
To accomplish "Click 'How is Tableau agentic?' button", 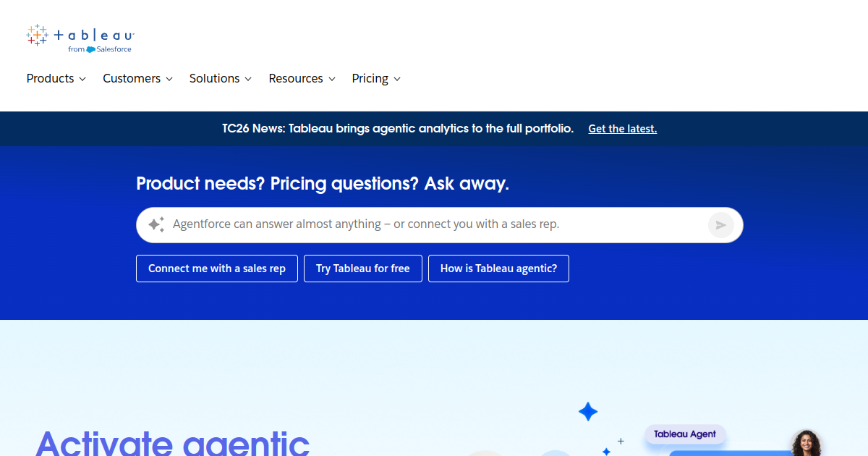I will tap(499, 269).
